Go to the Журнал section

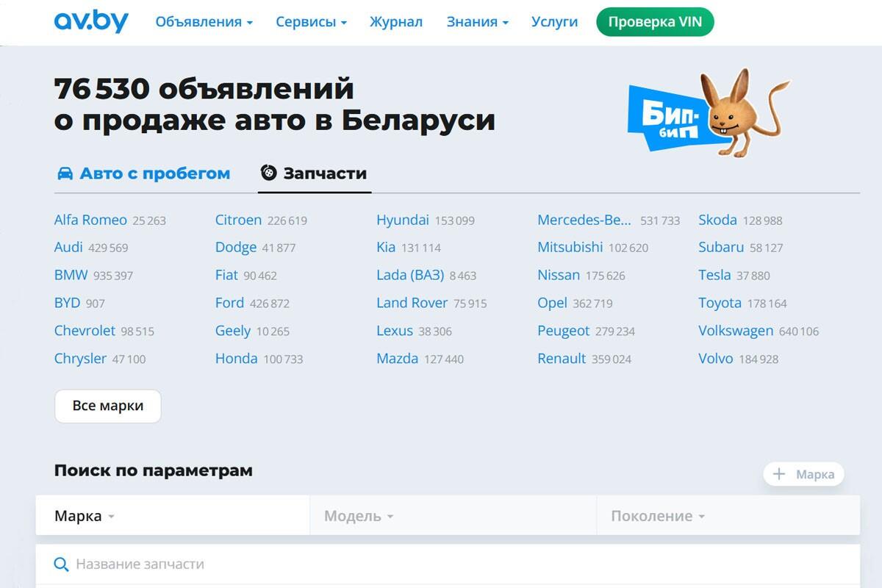(x=396, y=22)
